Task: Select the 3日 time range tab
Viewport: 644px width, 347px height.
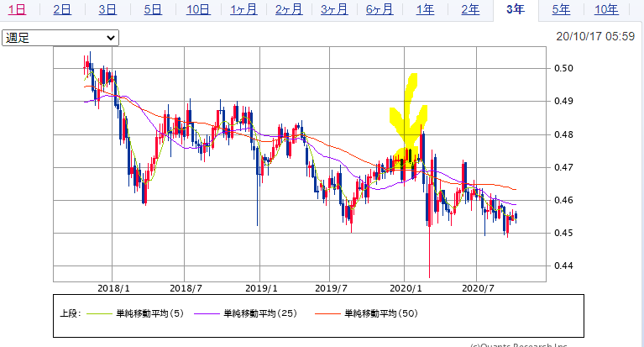Action: [107, 9]
